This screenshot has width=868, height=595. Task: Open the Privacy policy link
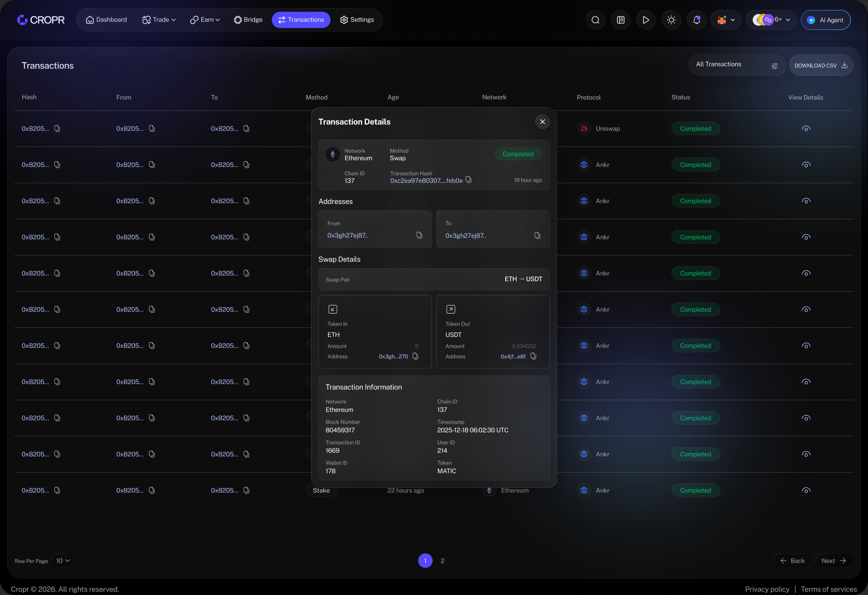pos(767,589)
